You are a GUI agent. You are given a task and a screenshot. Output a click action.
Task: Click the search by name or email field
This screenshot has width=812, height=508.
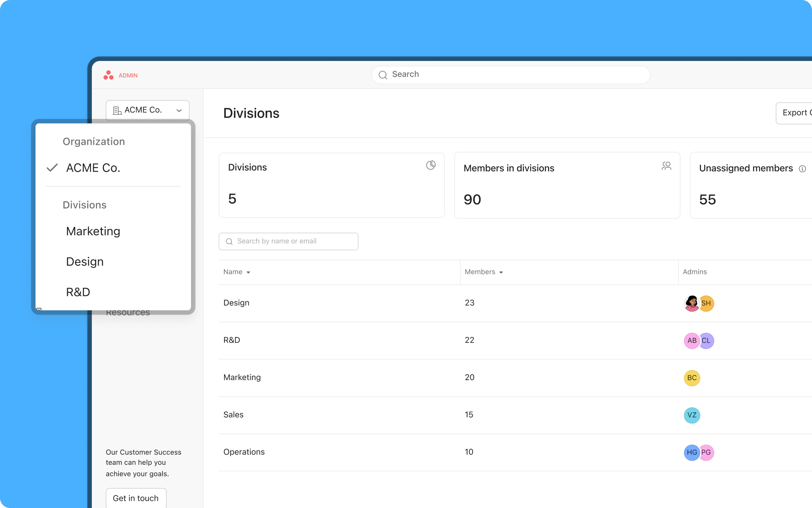288,241
